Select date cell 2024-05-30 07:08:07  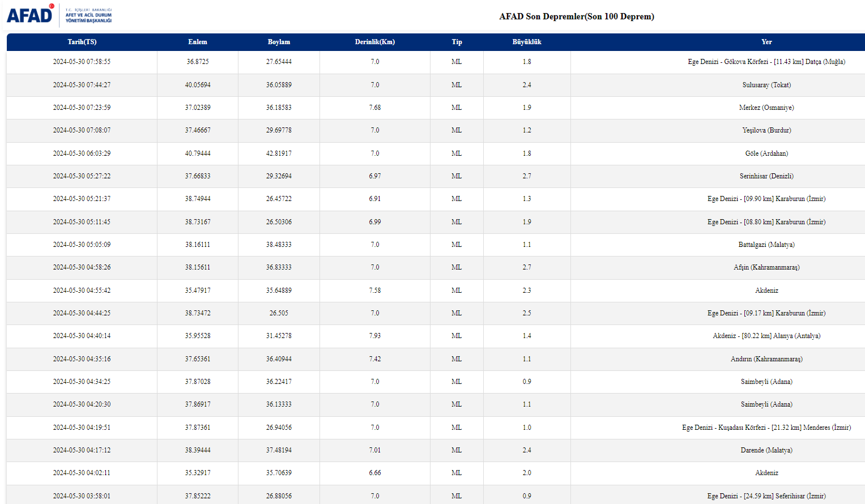[82, 130]
